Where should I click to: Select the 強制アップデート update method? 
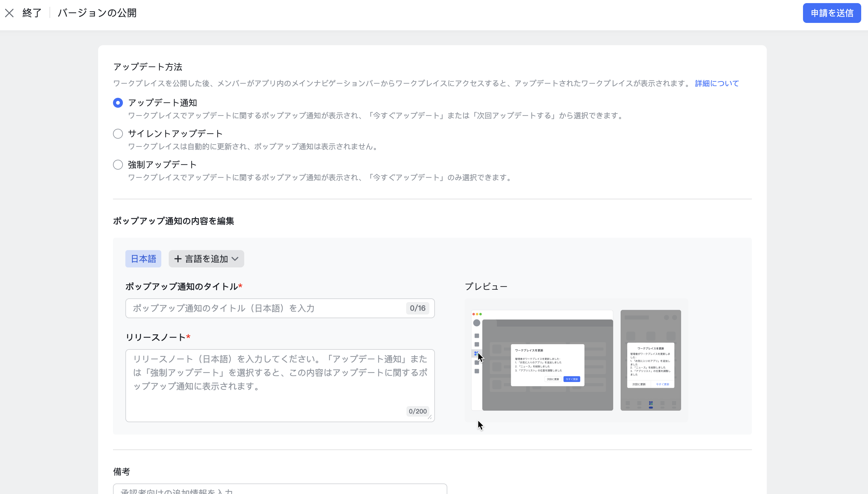click(x=117, y=165)
